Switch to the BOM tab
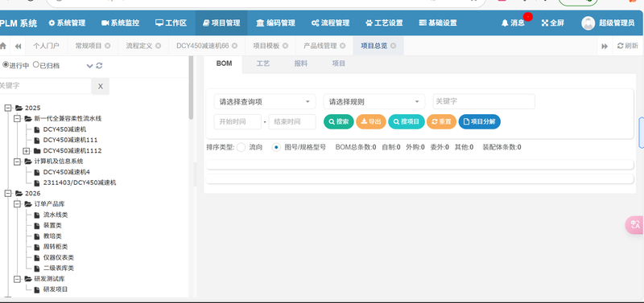Screen dimensions: 644x303 tap(224, 63)
